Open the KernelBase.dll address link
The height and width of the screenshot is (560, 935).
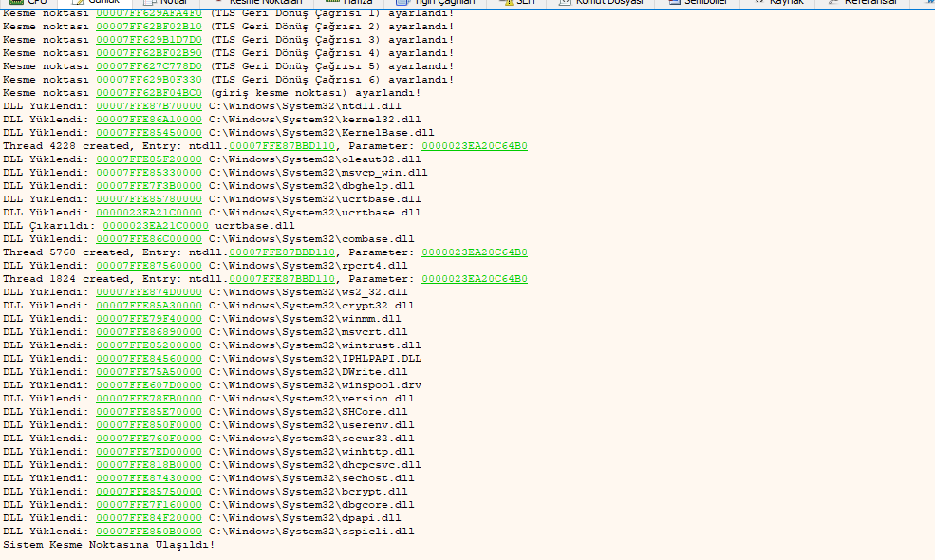[149, 133]
